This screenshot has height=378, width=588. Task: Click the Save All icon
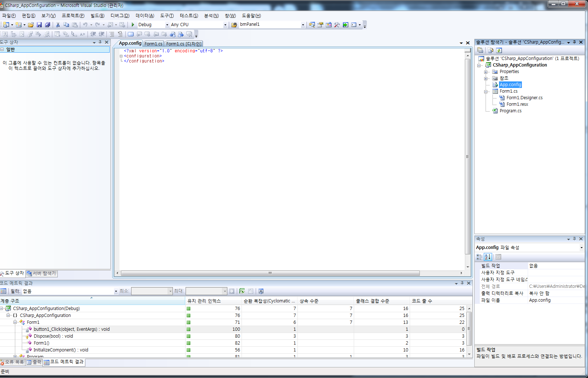pos(48,25)
